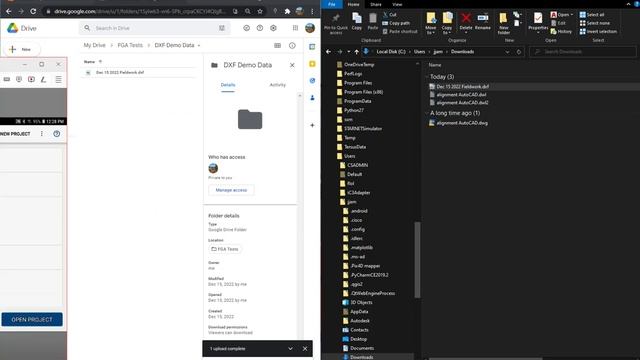Collapse the upload complete notification
Viewport: 640px width, 360px height.
290,349
